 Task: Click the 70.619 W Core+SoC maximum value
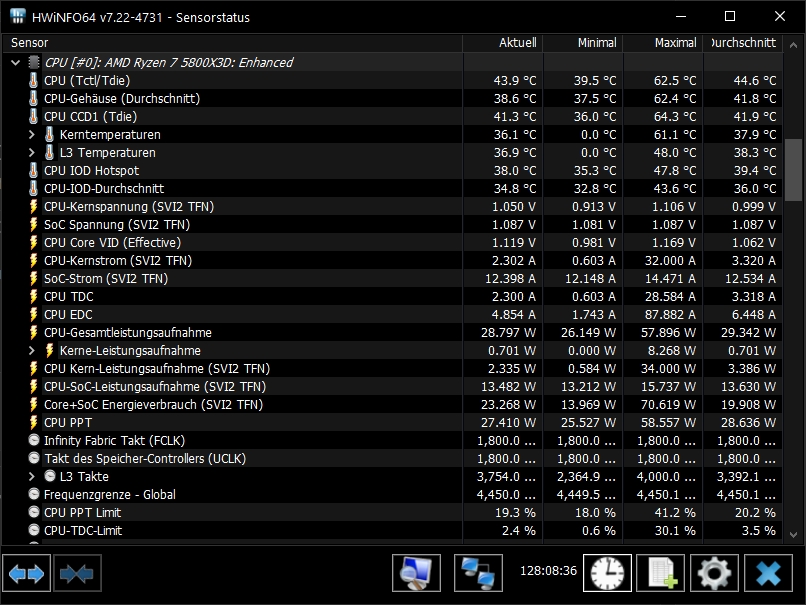pyautogui.click(x=668, y=405)
